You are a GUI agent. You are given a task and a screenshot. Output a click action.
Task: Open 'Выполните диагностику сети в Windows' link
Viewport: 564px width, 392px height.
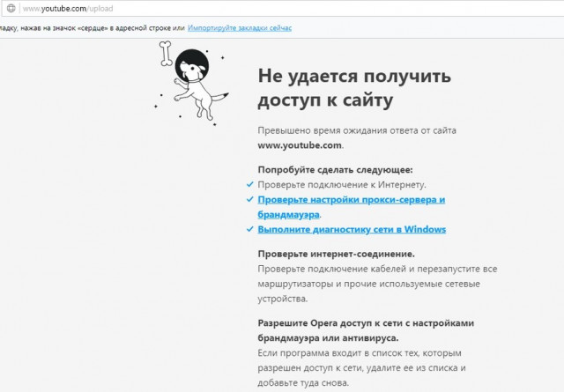tap(352, 229)
